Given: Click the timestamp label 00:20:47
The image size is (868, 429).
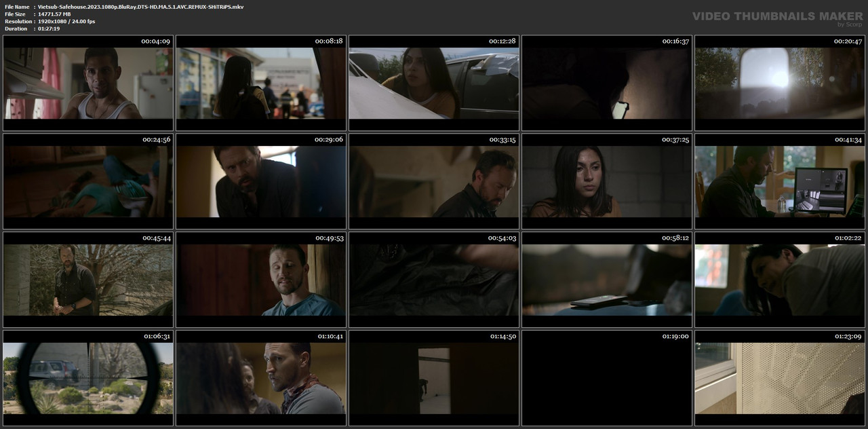Looking at the screenshot, I should pyautogui.click(x=848, y=41).
